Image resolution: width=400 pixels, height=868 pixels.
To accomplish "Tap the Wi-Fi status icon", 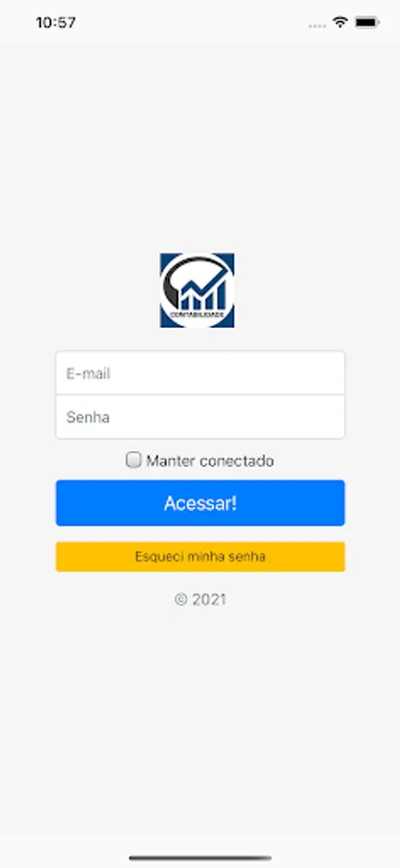I will (339, 22).
